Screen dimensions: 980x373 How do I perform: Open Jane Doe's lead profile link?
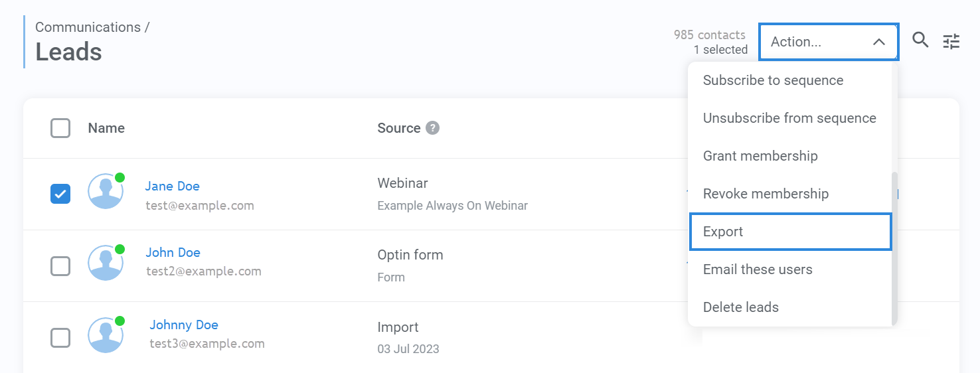173,186
